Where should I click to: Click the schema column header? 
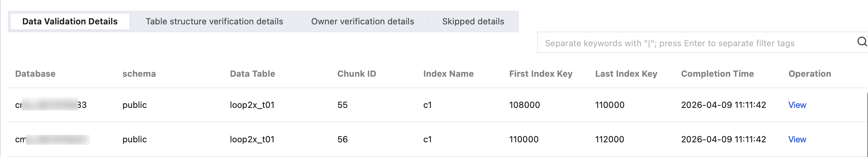click(x=139, y=74)
